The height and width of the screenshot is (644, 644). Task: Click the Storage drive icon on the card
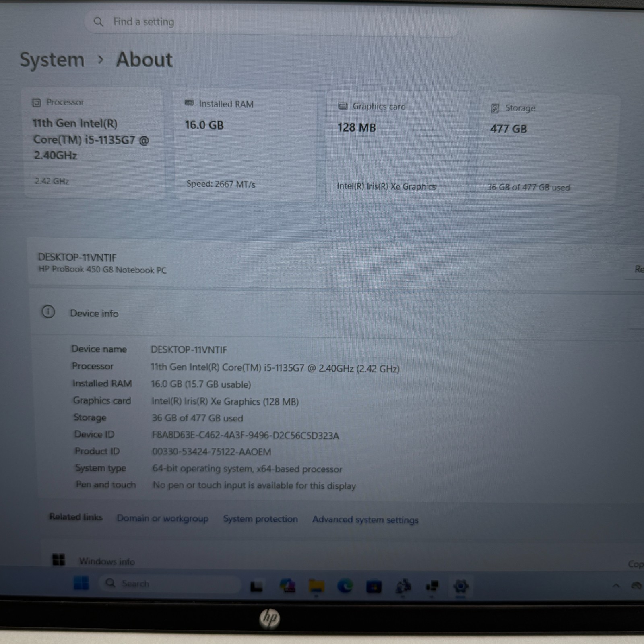coord(495,108)
